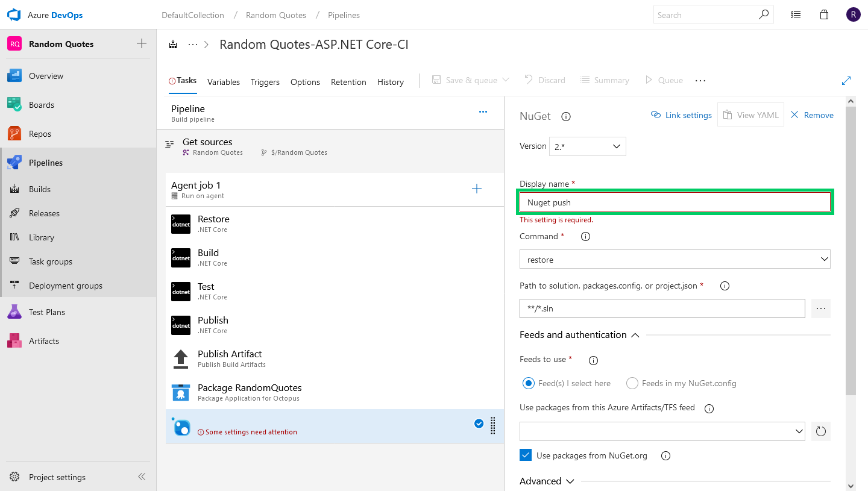This screenshot has width=868, height=491.
Task: Click the Azure DevOps logo icon
Action: [x=14, y=15]
